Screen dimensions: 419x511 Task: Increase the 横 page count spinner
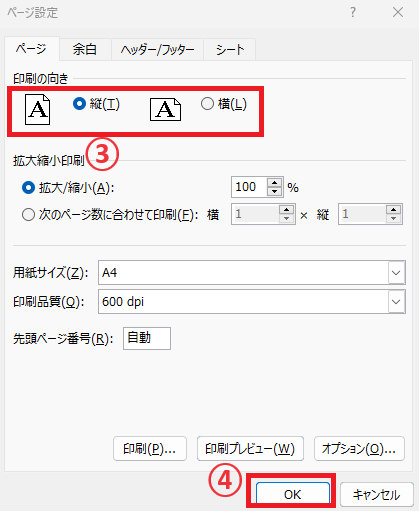pos(287,210)
